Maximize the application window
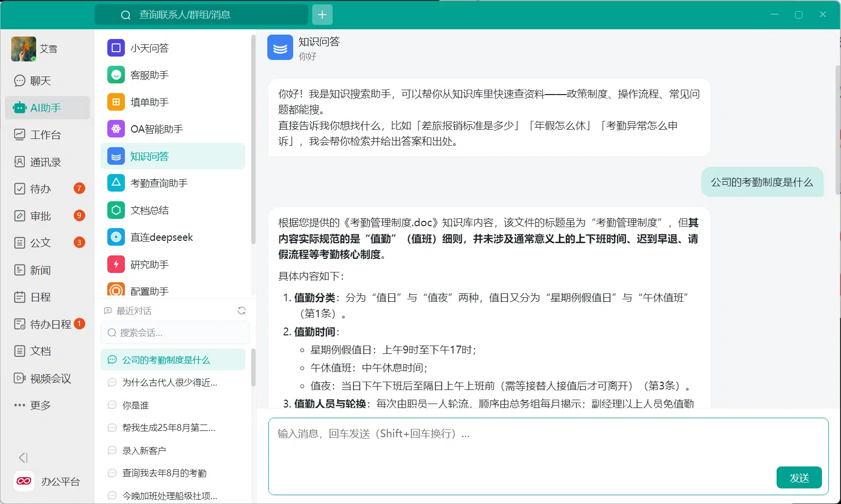841x504 pixels. tap(799, 15)
